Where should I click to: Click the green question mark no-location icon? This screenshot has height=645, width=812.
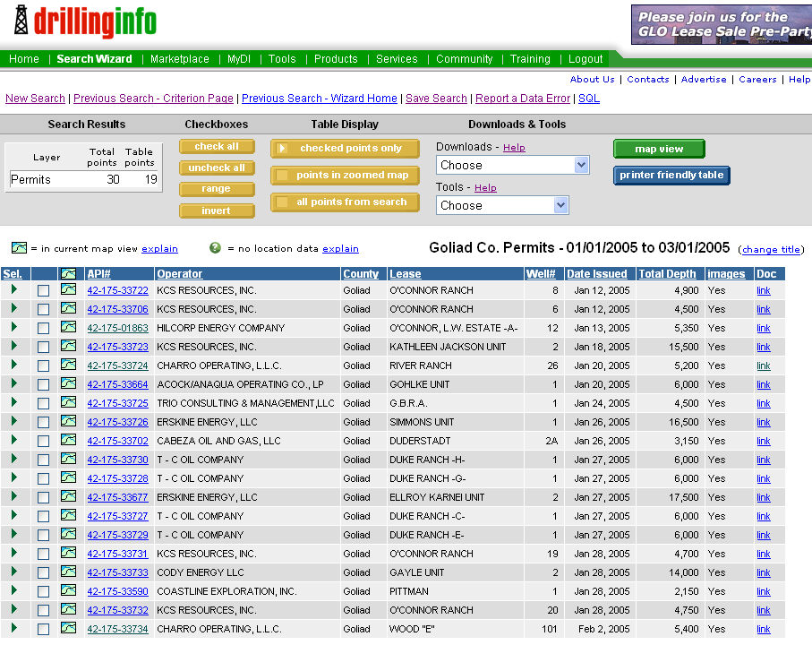click(x=215, y=248)
